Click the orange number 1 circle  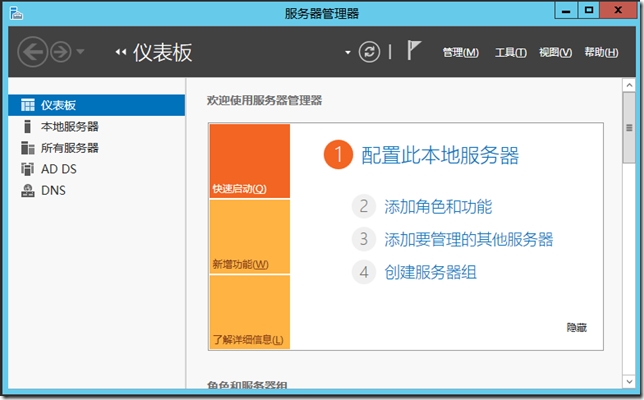[x=338, y=155]
